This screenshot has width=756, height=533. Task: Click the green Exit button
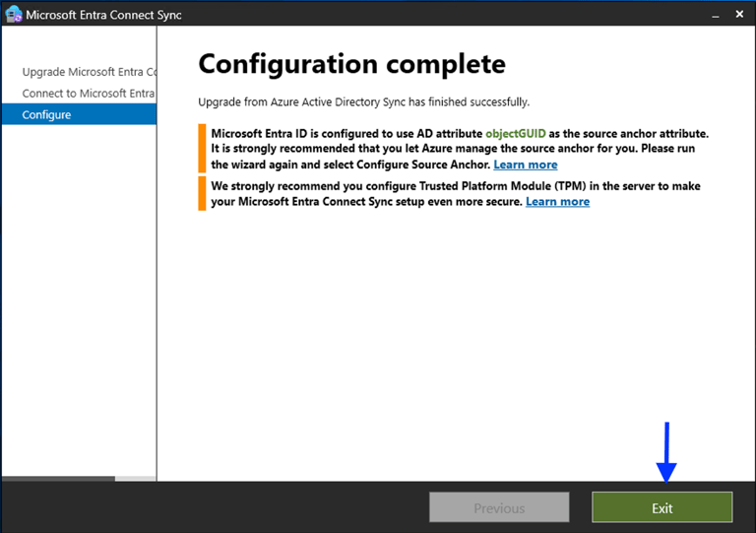click(661, 507)
